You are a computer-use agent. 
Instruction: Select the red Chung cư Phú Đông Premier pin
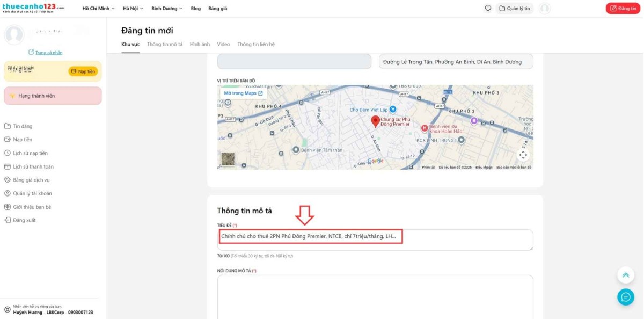(376, 121)
